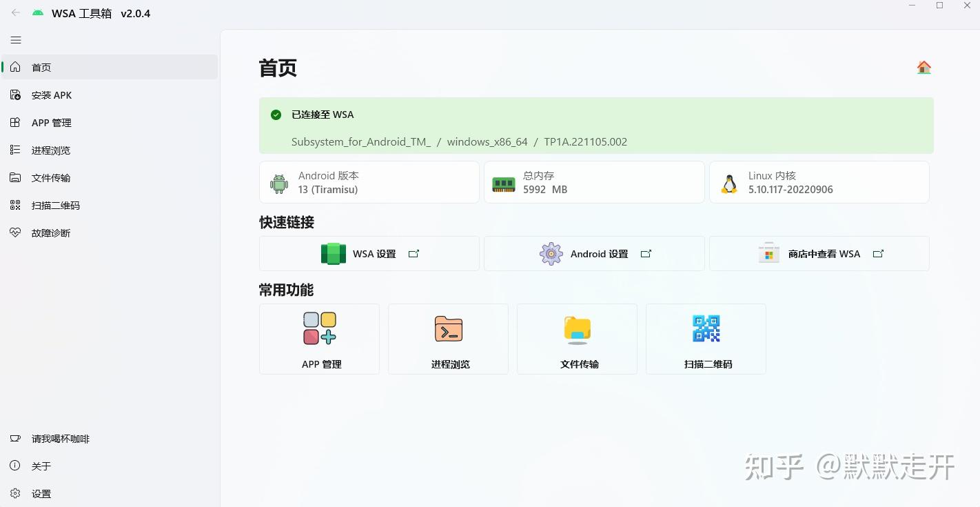
Task: Select 进程浏览 in the sidebar
Action: [51, 150]
